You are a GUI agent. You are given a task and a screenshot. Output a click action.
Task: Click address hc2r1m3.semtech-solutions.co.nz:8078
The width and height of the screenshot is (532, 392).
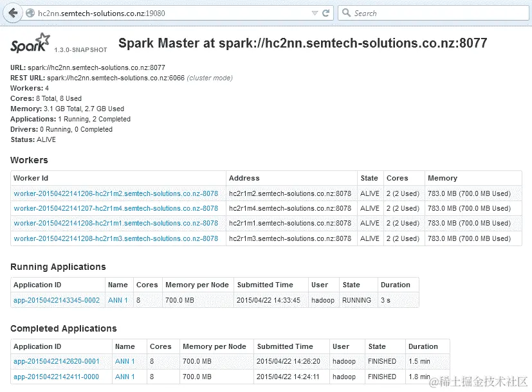click(x=290, y=238)
